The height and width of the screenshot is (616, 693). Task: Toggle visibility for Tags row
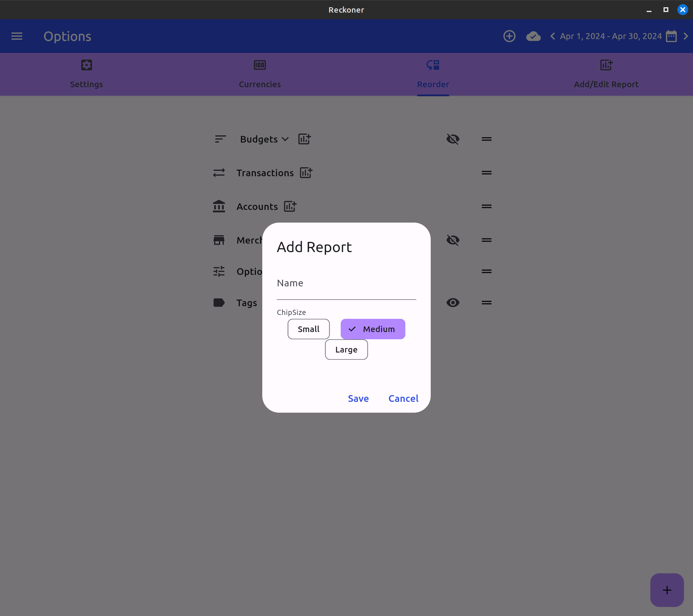point(452,303)
